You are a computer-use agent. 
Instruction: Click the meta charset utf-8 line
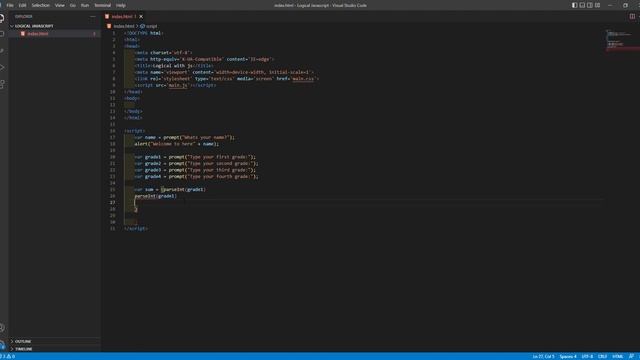point(163,53)
